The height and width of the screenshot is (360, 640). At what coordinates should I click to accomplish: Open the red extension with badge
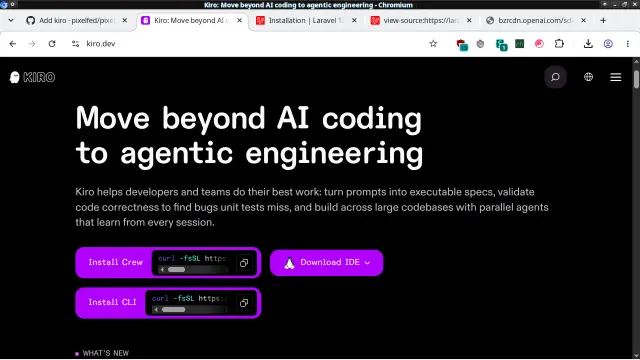462,44
